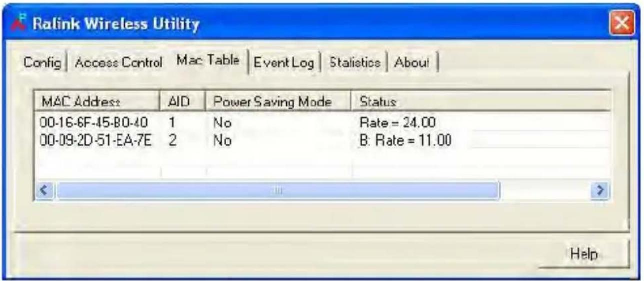The height and width of the screenshot is (281, 644).
Task: Click the No value for the AID 1 row
Action: (x=222, y=123)
